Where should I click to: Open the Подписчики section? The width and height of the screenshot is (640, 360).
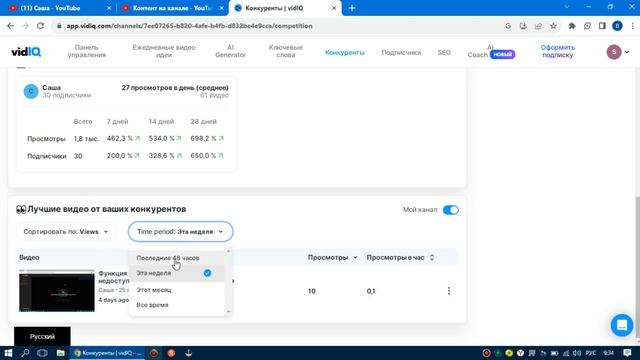[x=401, y=53]
